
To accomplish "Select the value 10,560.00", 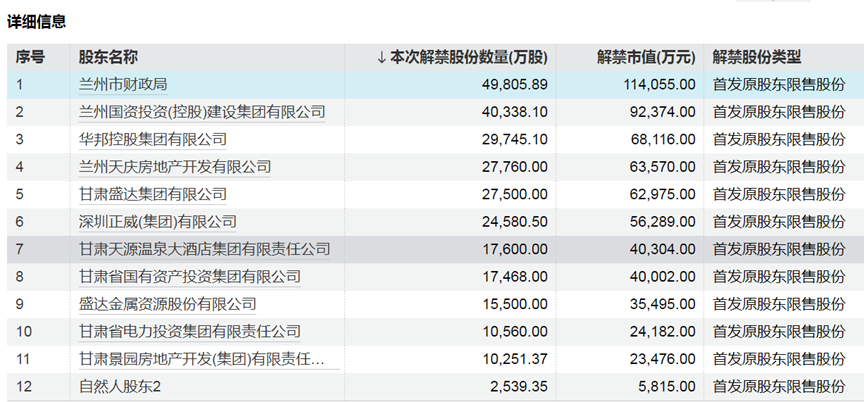I will [514, 332].
